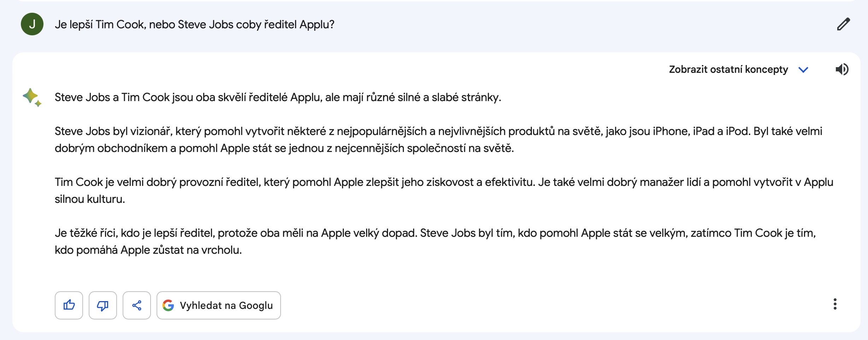Click the thumbs up button

[x=69, y=305]
